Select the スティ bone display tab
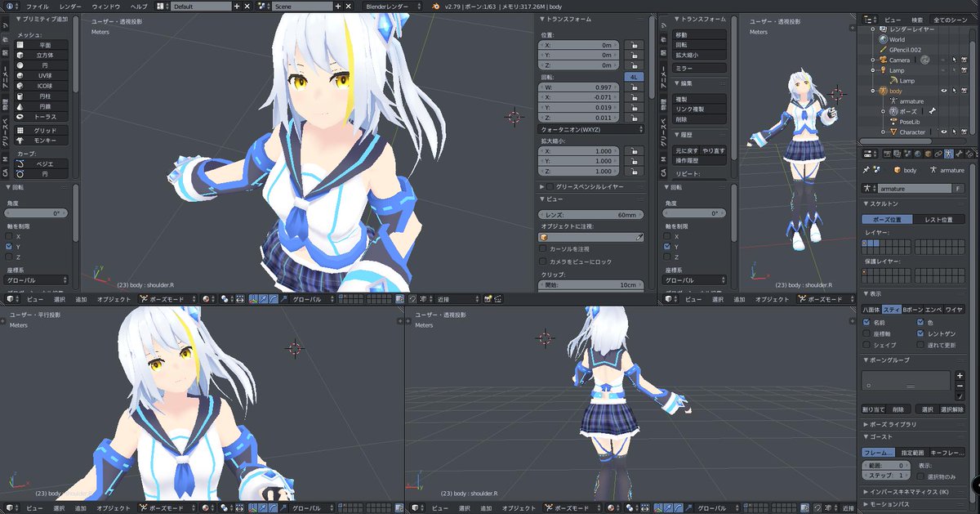The width and height of the screenshot is (980, 514). [892, 310]
